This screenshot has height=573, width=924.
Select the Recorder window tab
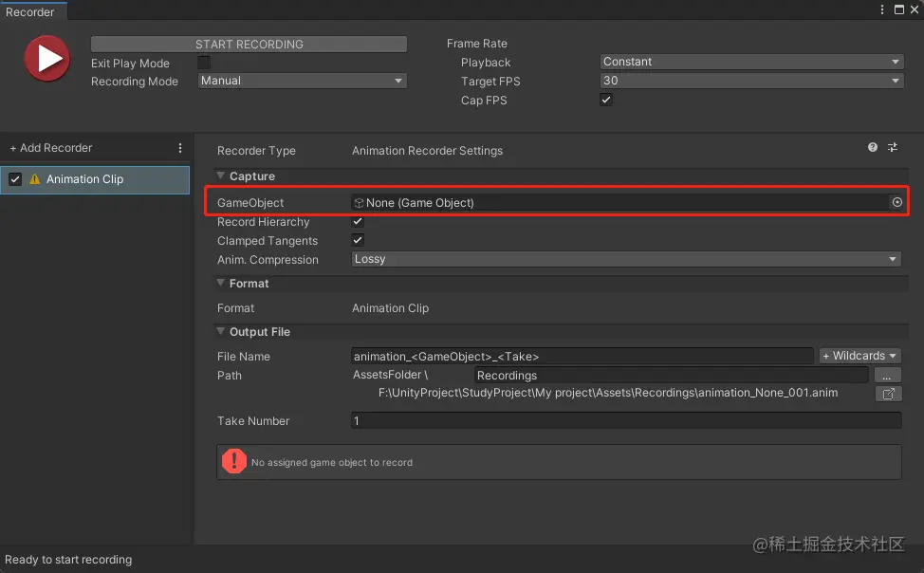[33, 11]
